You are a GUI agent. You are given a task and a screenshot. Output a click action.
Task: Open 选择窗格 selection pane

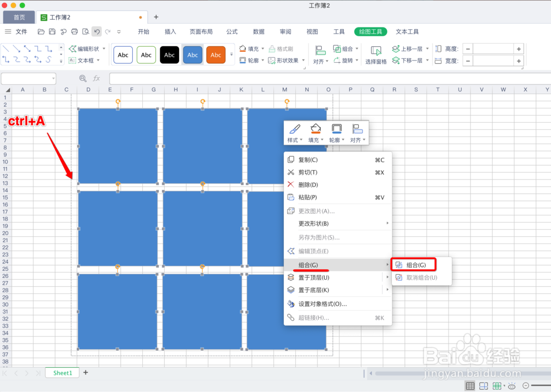[x=376, y=55]
